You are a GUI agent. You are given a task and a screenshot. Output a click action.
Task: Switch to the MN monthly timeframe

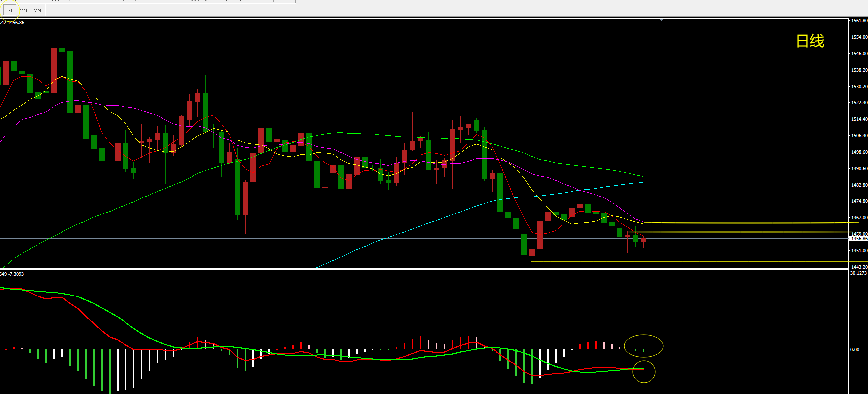point(37,10)
